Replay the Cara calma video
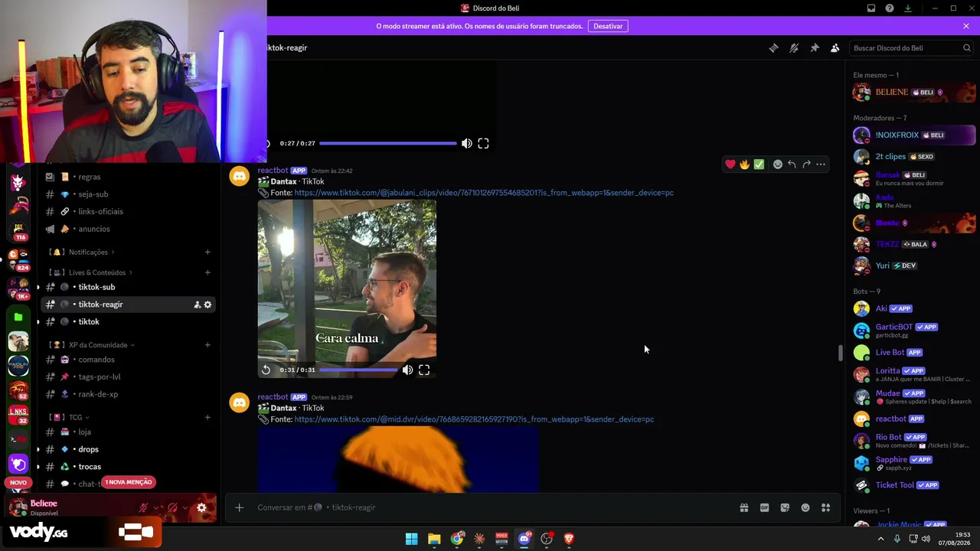The width and height of the screenshot is (980, 551). click(266, 370)
